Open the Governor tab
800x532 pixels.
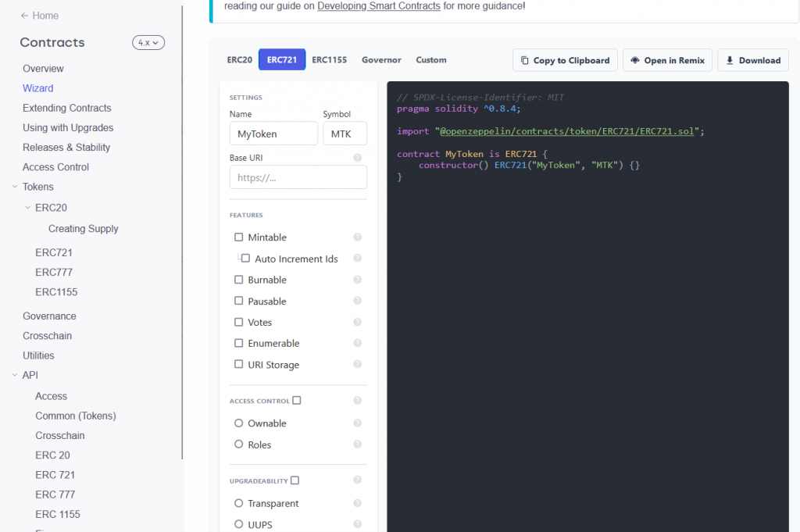[381, 59]
